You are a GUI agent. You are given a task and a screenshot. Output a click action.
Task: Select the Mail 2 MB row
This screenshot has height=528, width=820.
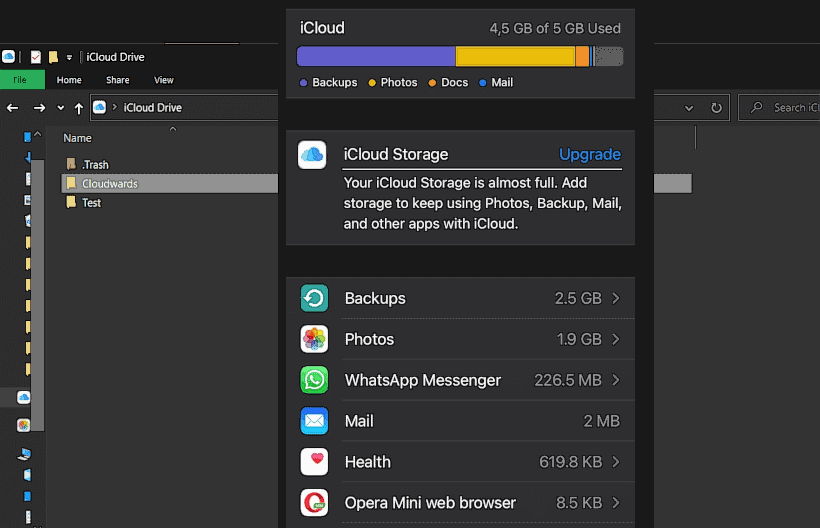[460, 421]
